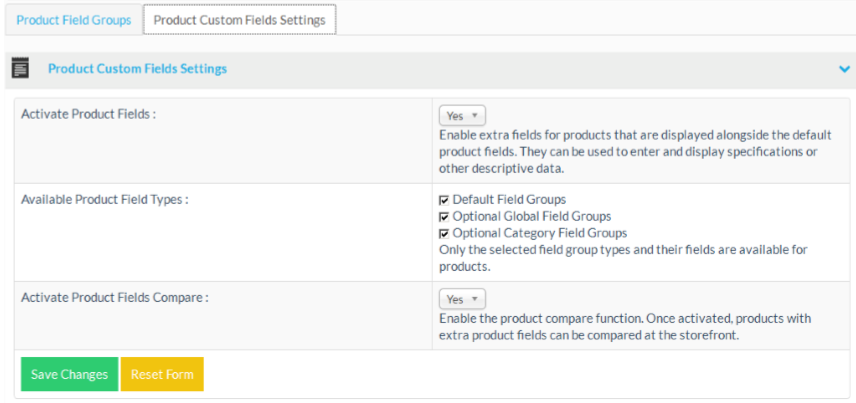Uncheck the Default Field Groups checkbox
This screenshot has width=856, height=403.
click(x=444, y=200)
